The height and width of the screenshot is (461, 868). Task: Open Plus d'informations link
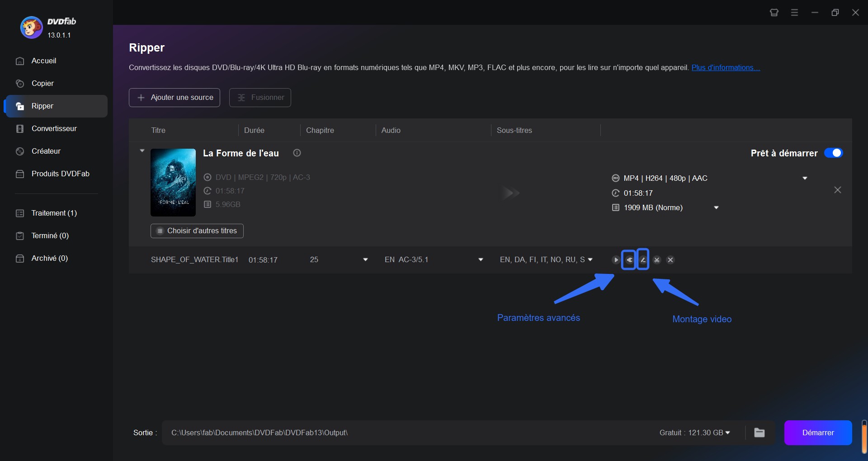726,67
